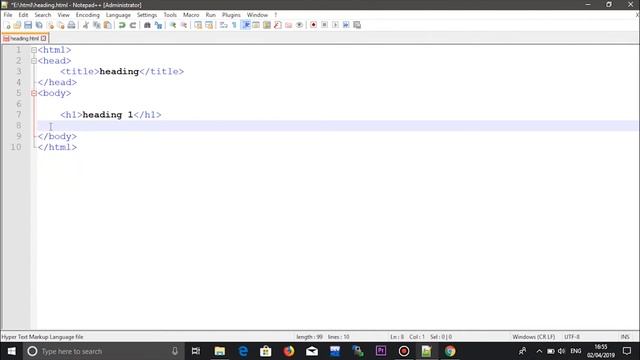
Task: Open the Run menu
Action: (210, 15)
